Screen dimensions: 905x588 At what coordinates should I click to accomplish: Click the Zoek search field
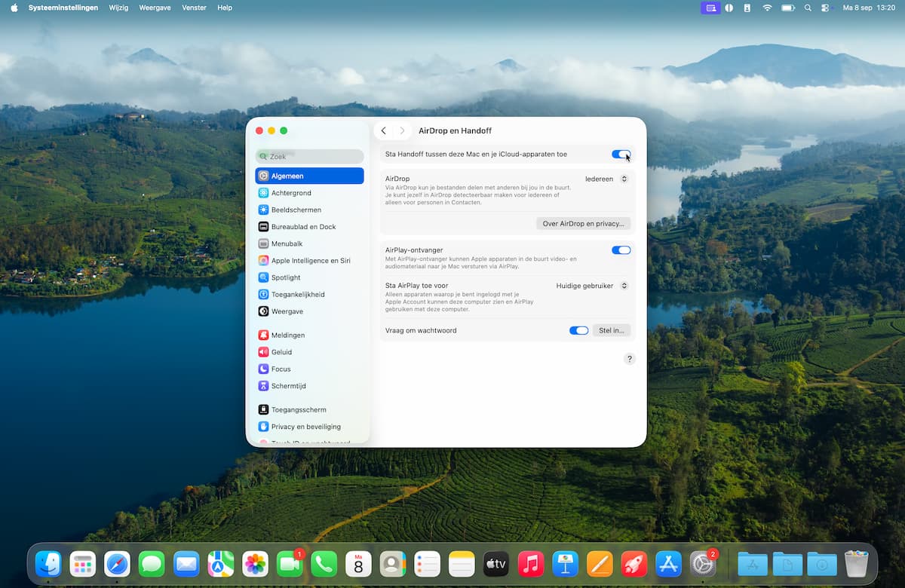pos(310,157)
